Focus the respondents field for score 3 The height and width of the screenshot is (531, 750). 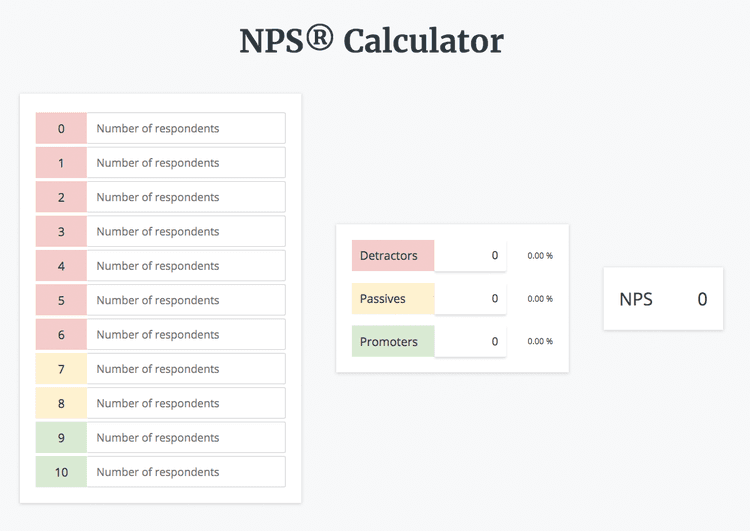coord(185,231)
